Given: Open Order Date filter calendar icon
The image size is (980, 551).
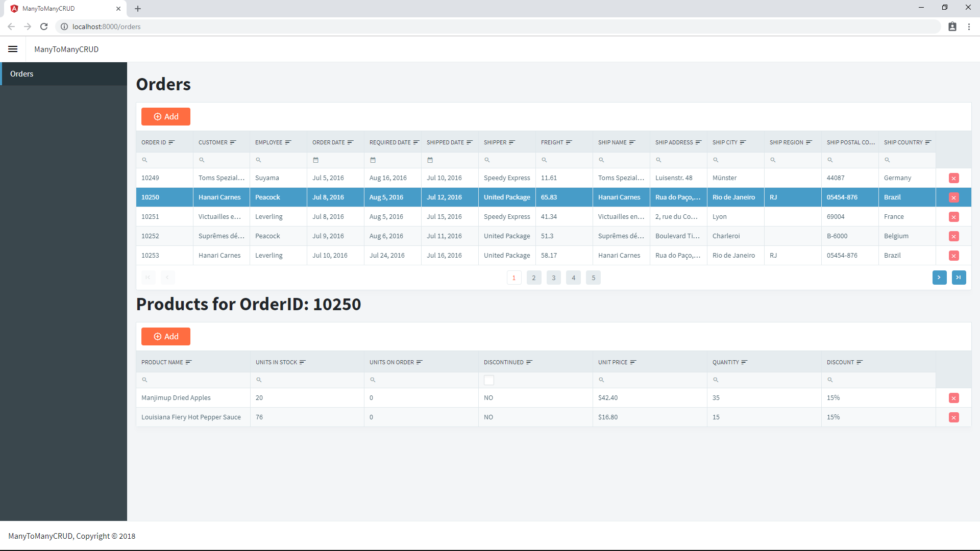Looking at the screenshot, I should click(315, 160).
